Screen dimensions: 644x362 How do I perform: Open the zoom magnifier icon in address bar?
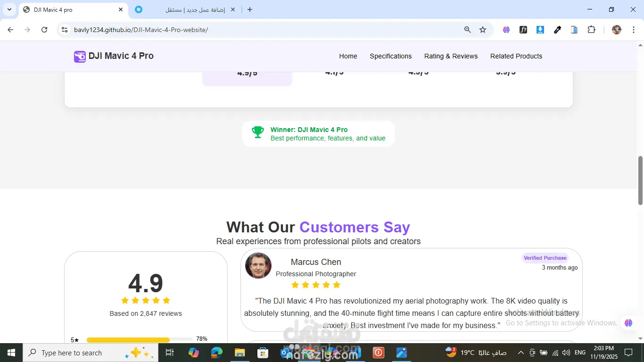[x=467, y=30]
